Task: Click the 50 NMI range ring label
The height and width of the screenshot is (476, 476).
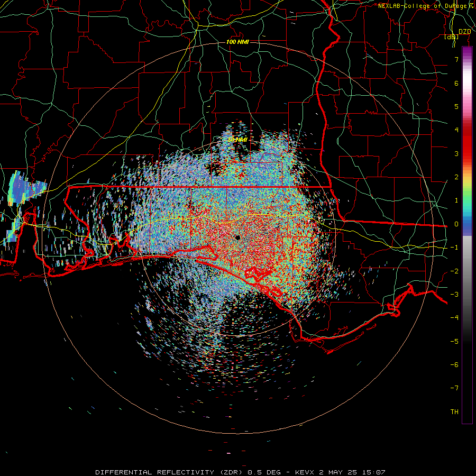Action: point(237,140)
